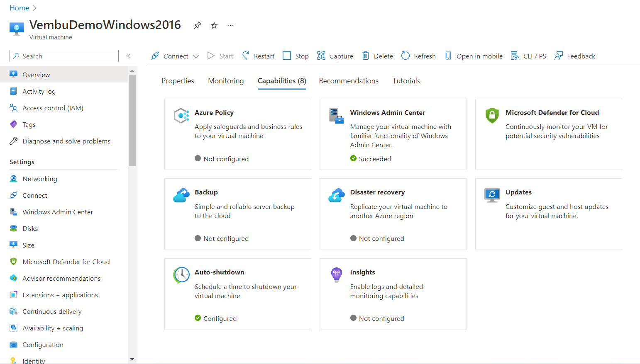Click sidebar scrollbar down arrow

(x=132, y=359)
